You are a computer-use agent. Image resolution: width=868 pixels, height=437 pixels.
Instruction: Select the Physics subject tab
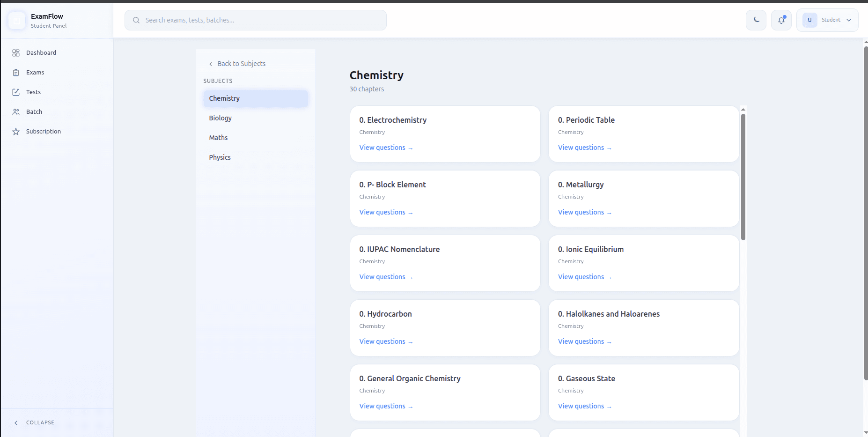point(220,157)
